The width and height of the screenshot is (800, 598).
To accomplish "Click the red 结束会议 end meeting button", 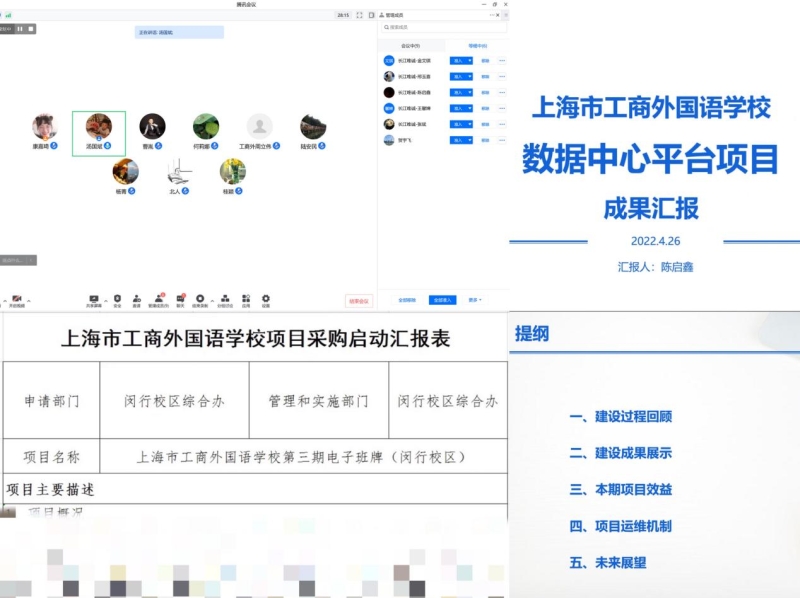I will [x=358, y=300].
